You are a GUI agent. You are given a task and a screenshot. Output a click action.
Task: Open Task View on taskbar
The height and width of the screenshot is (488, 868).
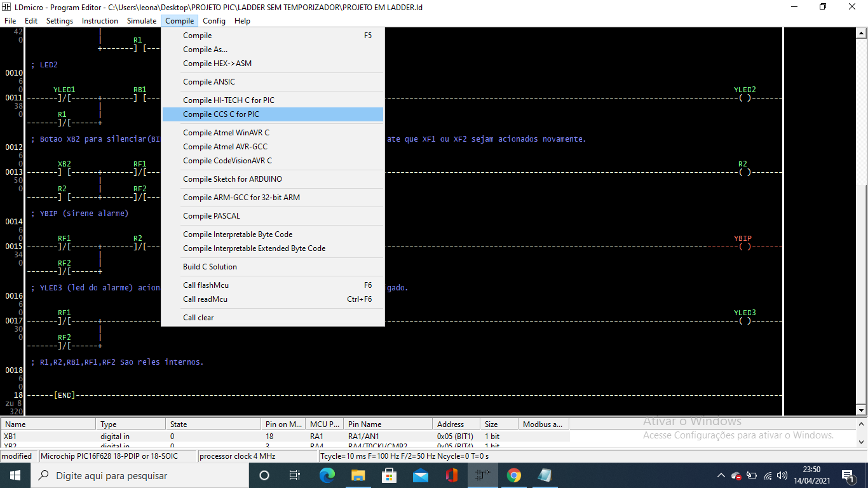295,475
